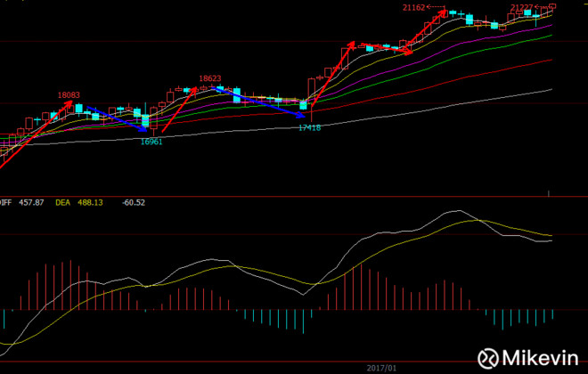
Task: Select the 17418 low price label
Action: [310, 128]
